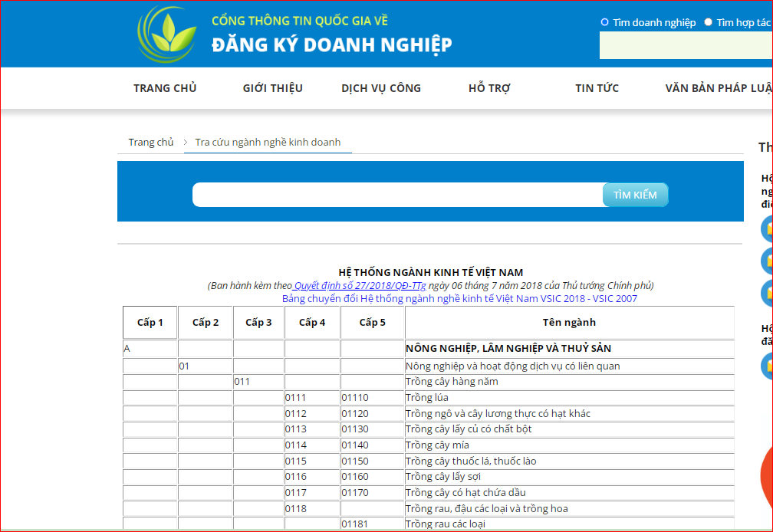Select the "Tìm doanh nghiệp" radio button

tap(604, 22)
